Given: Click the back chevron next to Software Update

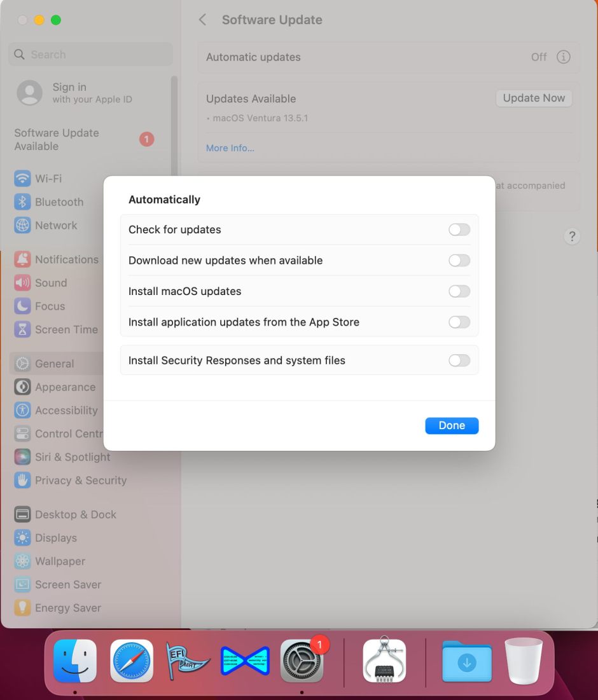Looking at the screenshot, I should [x=202, y=20].
